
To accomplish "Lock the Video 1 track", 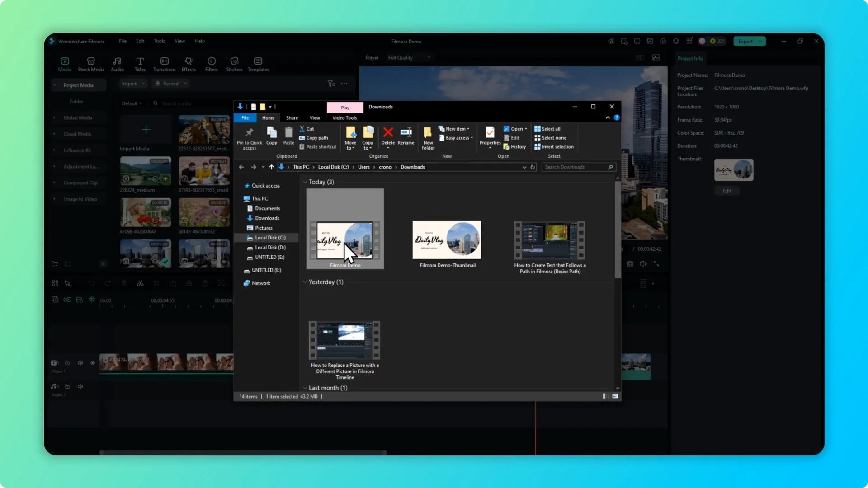I will (67, 363).
